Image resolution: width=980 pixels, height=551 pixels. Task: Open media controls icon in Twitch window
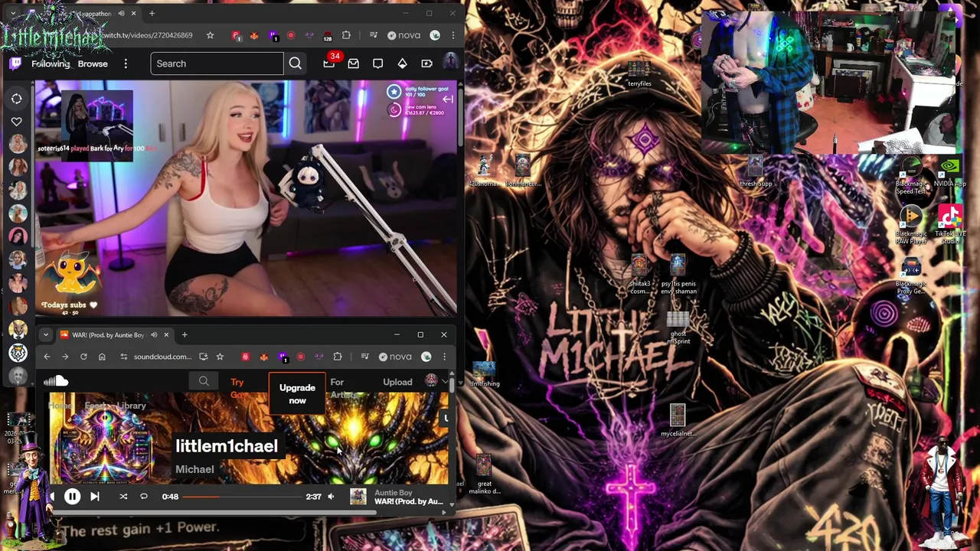pyautogui.click(x=373, y=35)
